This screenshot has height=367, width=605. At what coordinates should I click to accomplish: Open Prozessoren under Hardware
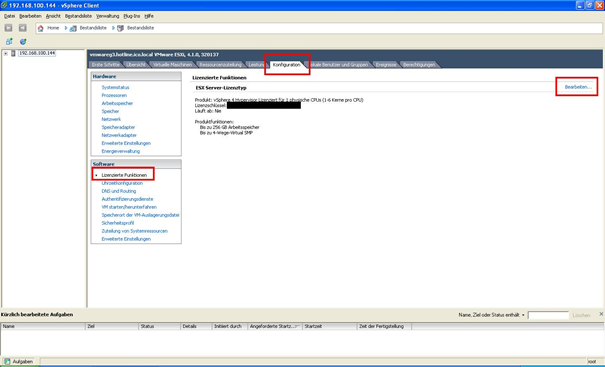point(114,95)
